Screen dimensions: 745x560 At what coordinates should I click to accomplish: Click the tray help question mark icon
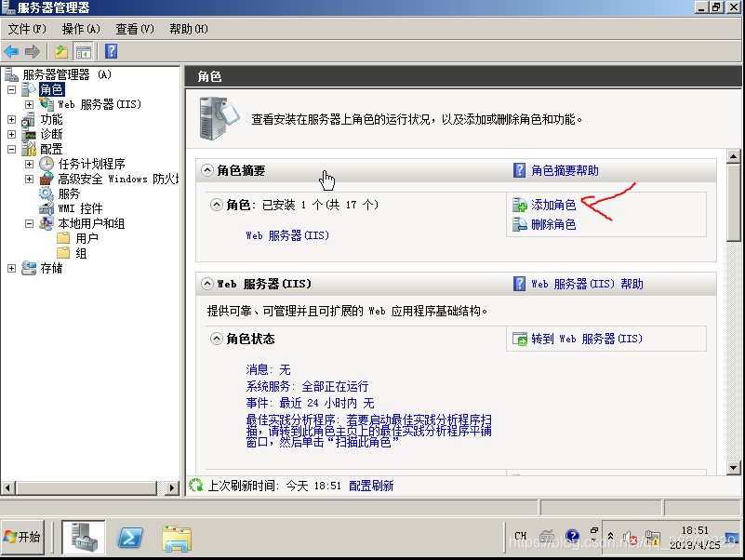click(572, 537)
